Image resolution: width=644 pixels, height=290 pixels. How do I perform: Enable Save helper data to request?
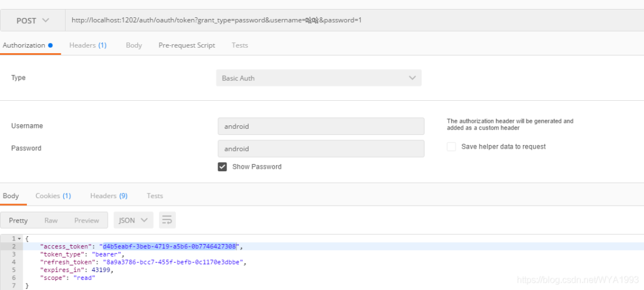pos(451,147)
